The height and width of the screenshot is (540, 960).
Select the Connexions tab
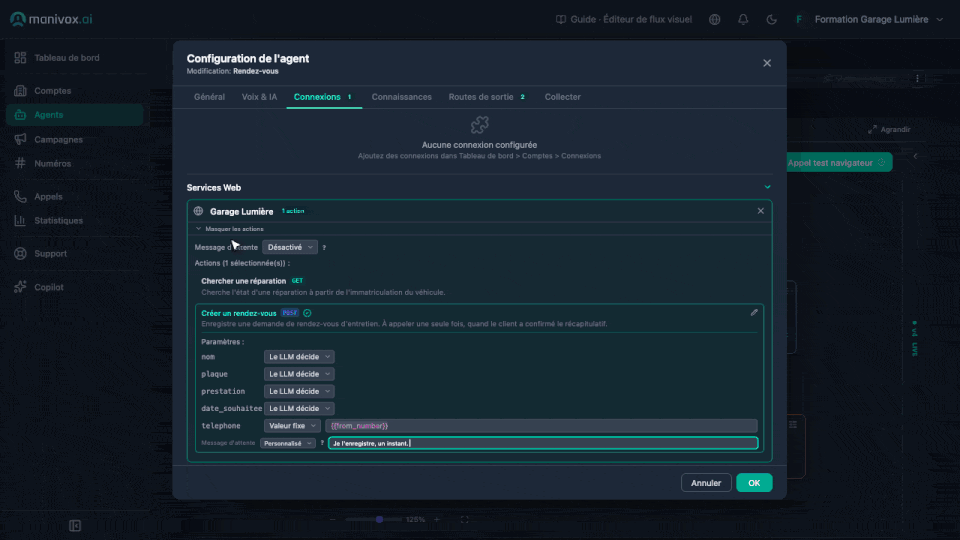tap(323, 97)
